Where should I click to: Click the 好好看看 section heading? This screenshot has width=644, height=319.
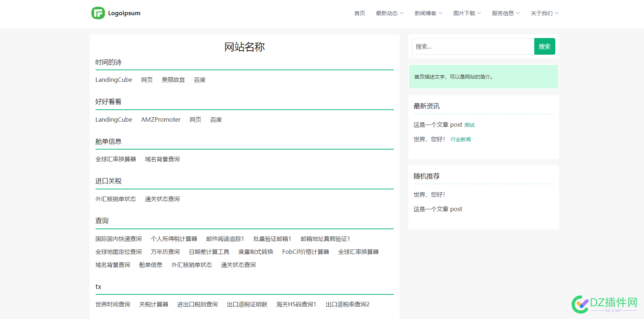tap(108, 102)
